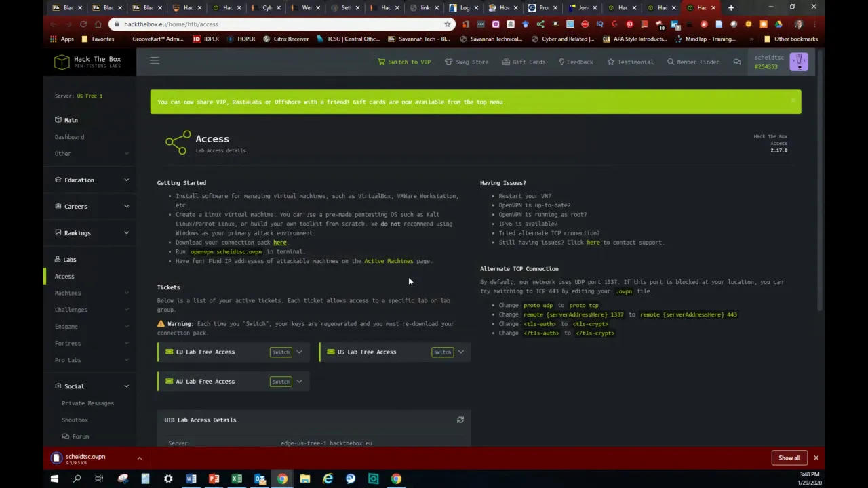Click the Access share-nodes icon
Image resolution: width=868 pixels, height=488 pixels.
[x=178, y=142]
